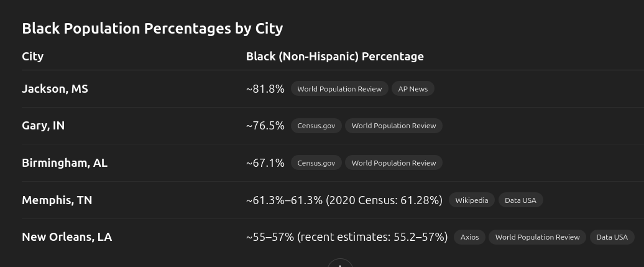644x267 pixels.
Task: Click Data USA chip in New Orleans row
Action: 612,237
